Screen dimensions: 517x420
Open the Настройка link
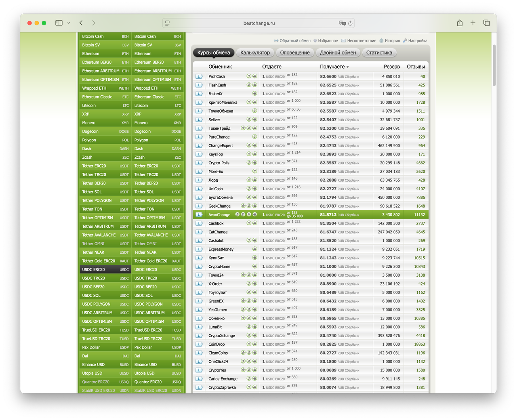point(418,41)
